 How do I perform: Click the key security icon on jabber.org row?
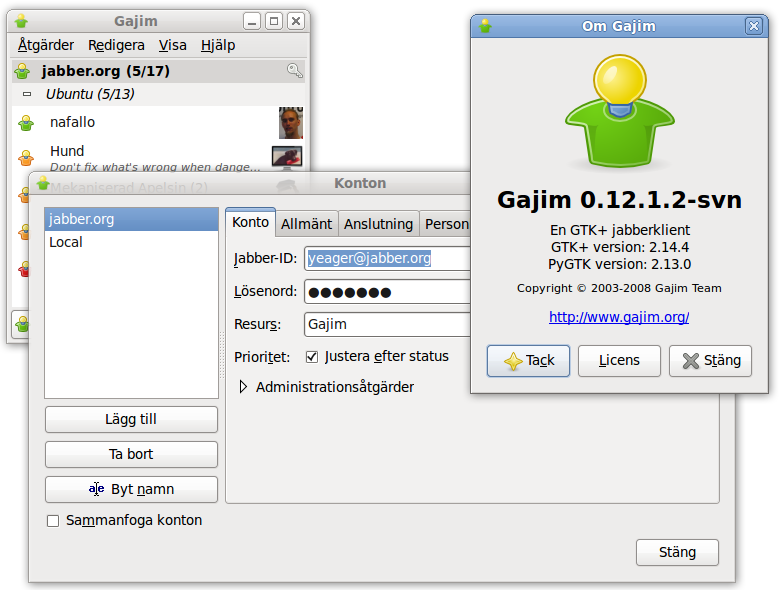tap(294, 71)
